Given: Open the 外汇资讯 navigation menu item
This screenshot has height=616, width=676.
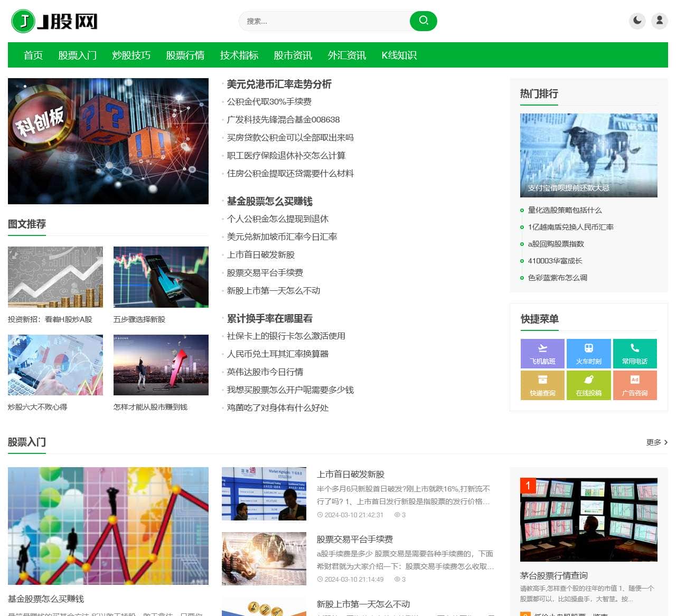Looking at the screenshot, I should point(346,55).
